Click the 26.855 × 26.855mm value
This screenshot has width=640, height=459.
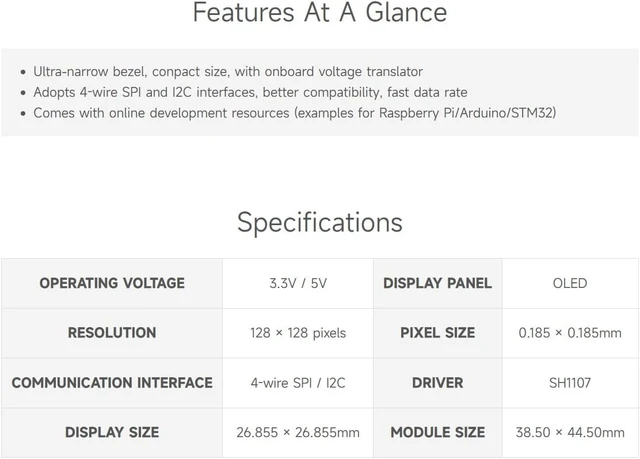[x=298, y=432]
